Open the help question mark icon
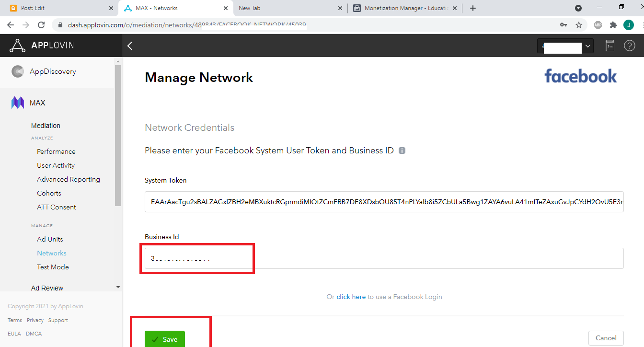This screenshot has width=644, height=347. [x=629, y=46]
